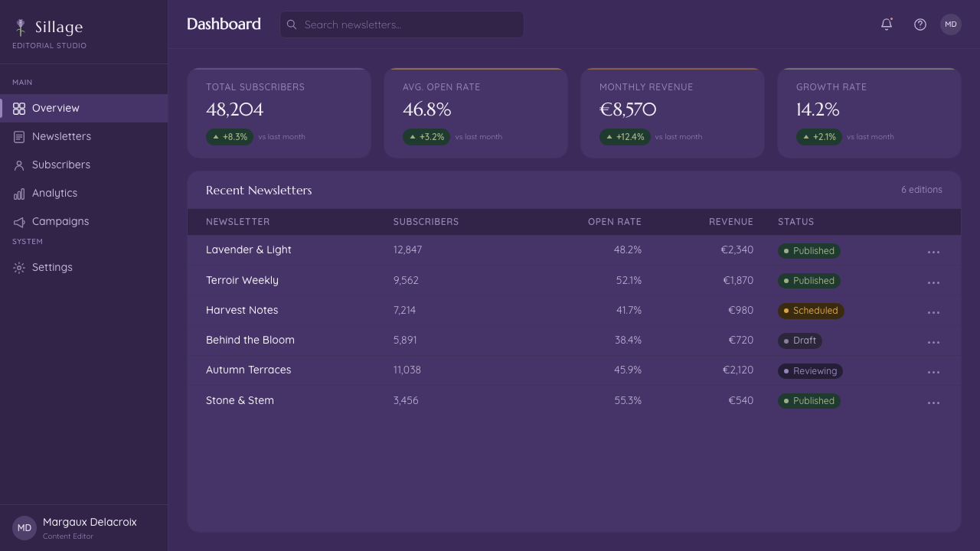980x551 pixels.
Task: Click the search magnifier icon
Action: (292, 24)
